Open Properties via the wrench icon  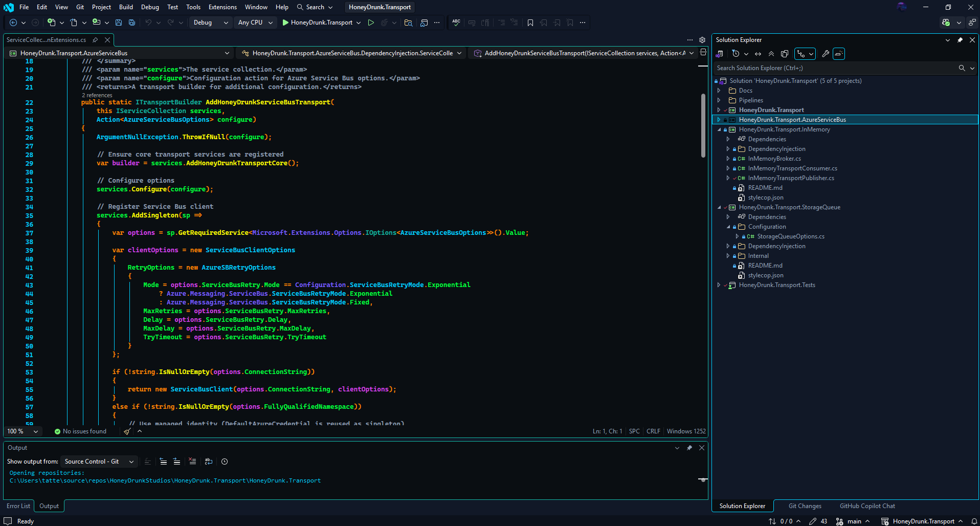[825, 54]
